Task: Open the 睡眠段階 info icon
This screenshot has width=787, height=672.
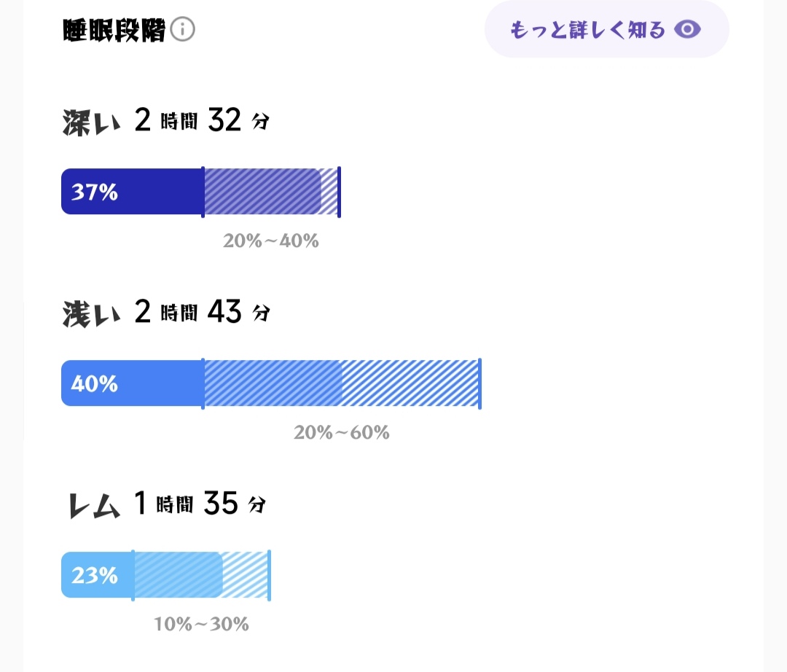Action: 182,29
